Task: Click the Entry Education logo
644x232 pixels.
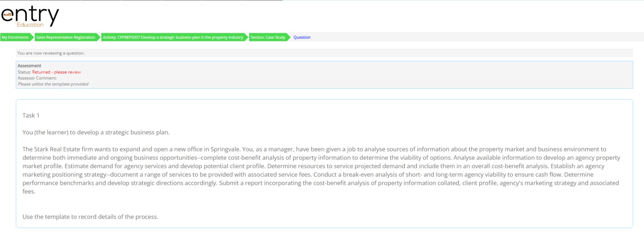Action: coord(30,16)
